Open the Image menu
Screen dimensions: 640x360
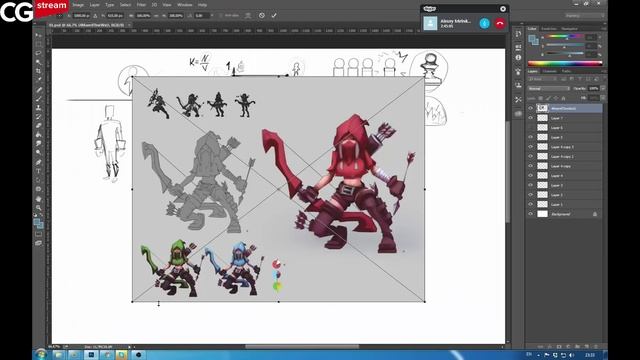78,5
